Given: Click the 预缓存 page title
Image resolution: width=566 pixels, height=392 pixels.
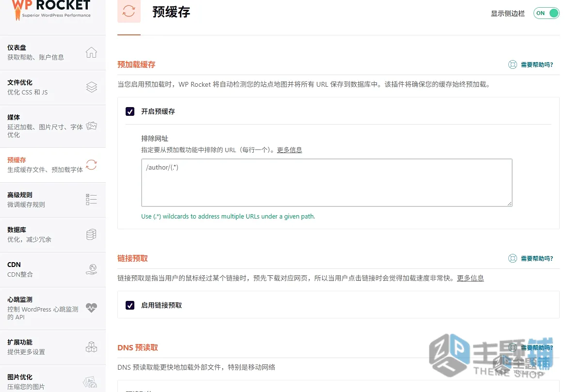Looking at the screenshot, I should click(x=171, y=12).
